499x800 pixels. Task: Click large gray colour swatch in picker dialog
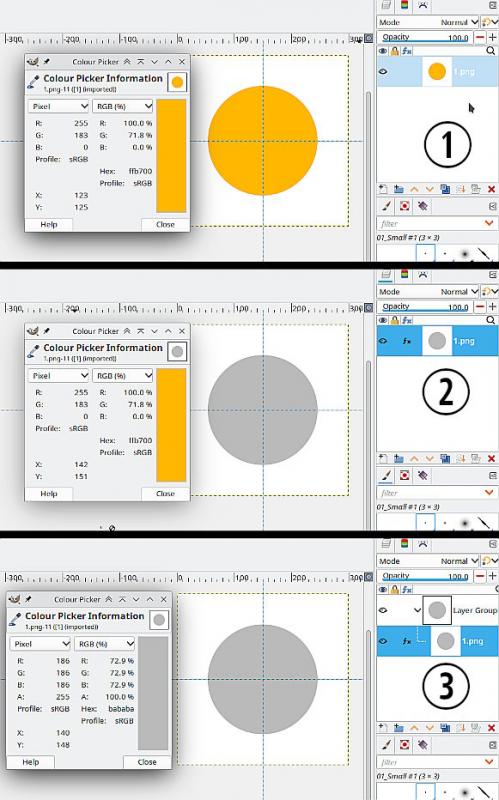(x=153, y=693)
